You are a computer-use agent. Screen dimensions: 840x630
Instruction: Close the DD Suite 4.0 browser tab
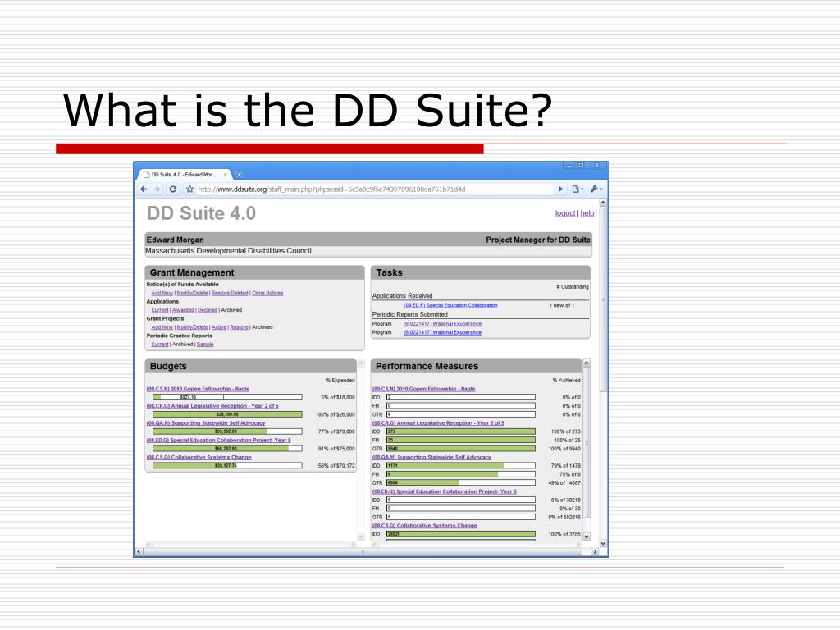point(225,174)
